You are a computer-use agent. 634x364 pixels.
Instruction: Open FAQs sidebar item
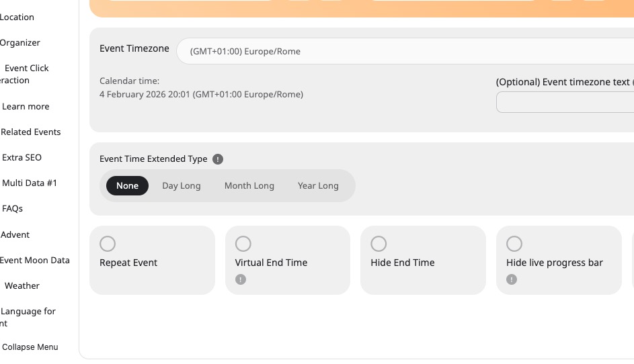(12, 208)
